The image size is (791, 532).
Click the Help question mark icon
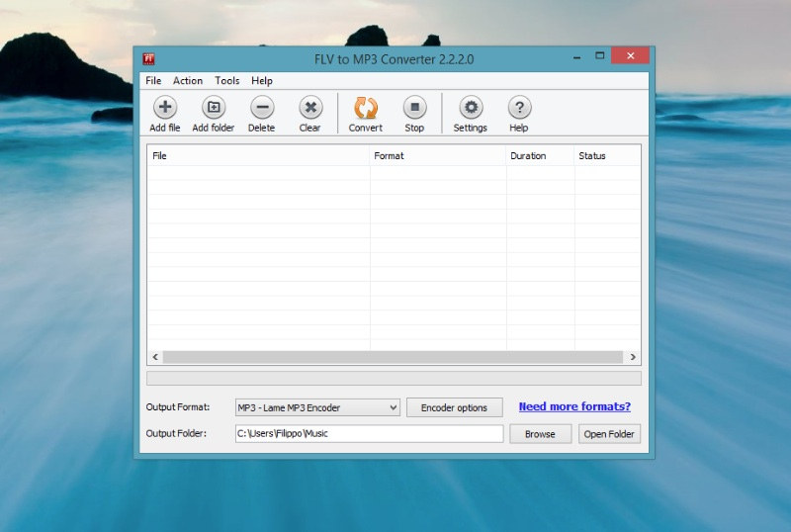click(x=519, y=109)
